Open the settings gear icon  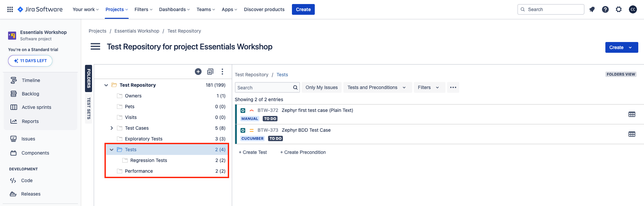click(619, 9)
